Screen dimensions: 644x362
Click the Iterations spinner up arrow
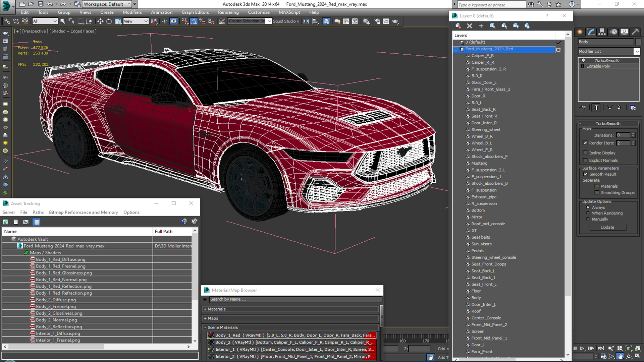click(x=633, y=134)
